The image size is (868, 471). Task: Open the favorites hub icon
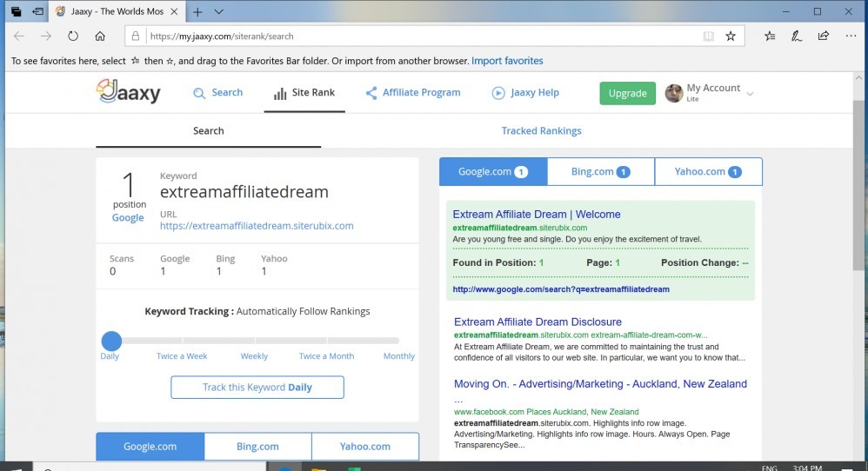coord(770,36)
